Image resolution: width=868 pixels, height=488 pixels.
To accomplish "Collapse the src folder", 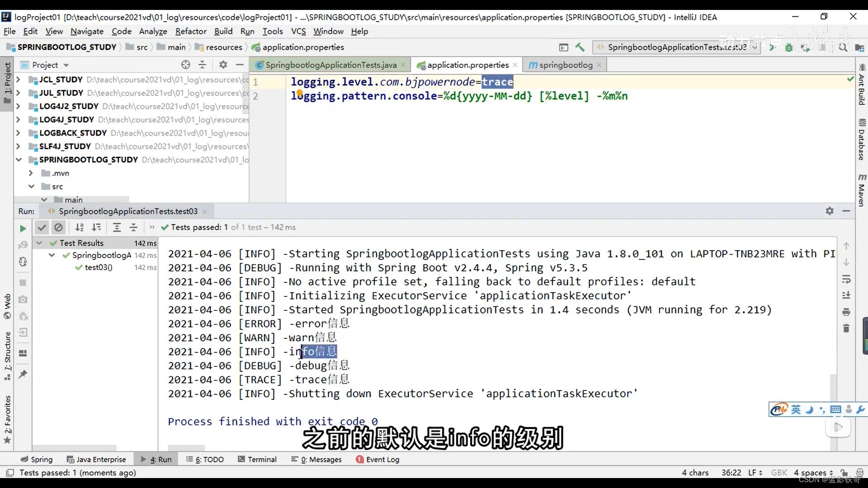I will pyautogui.click(x=31, y=187).
